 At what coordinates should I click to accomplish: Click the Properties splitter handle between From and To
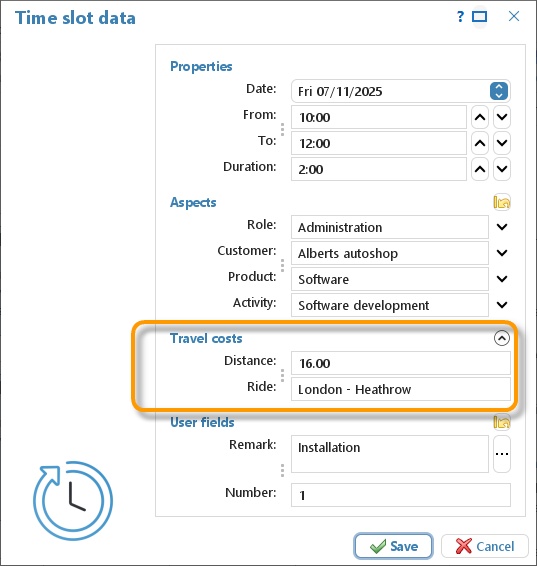click(282, 130)
